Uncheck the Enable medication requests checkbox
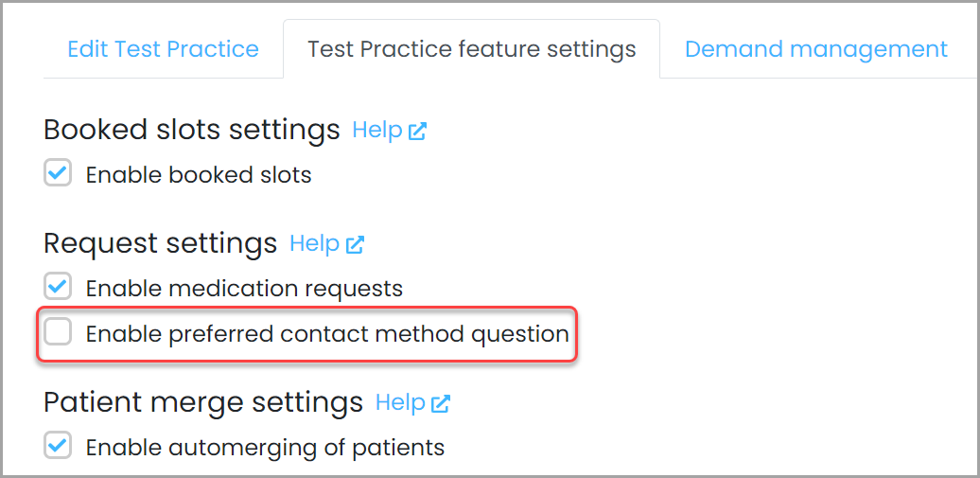980x478 pixels. pyautogui.click(x=58, y=287)
